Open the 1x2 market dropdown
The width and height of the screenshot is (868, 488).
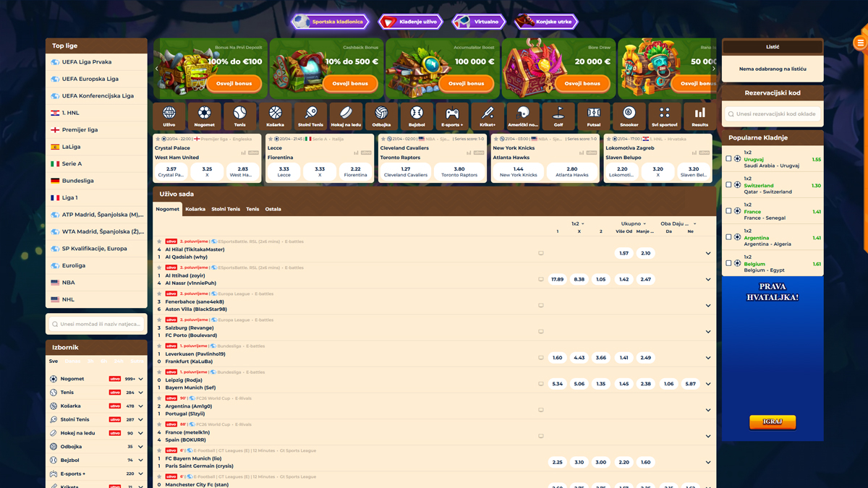[x=578, y=224]
